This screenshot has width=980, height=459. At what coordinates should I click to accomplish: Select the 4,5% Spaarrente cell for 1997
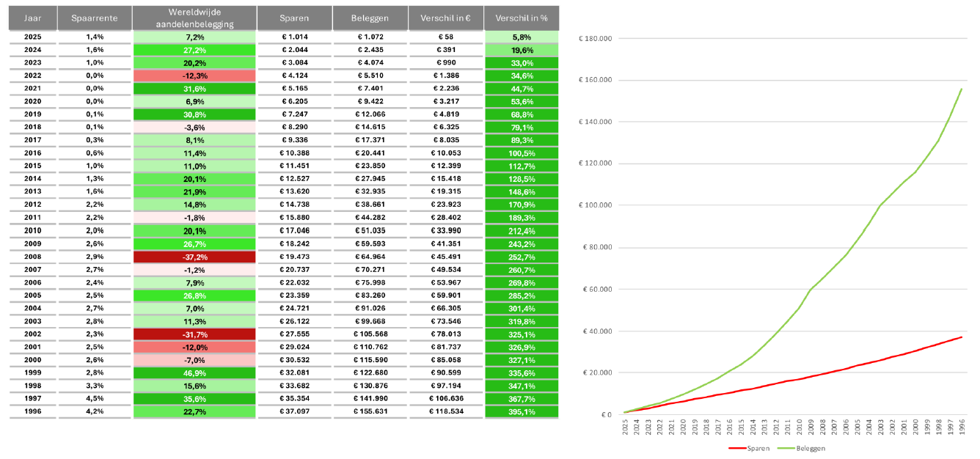click(x=95, y=398)
